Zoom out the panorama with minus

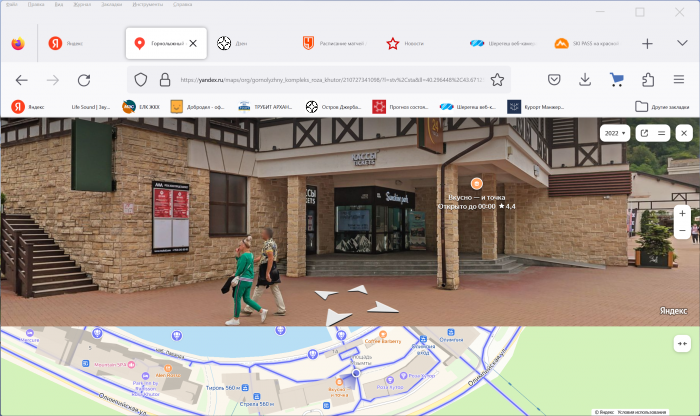[682, 230]
